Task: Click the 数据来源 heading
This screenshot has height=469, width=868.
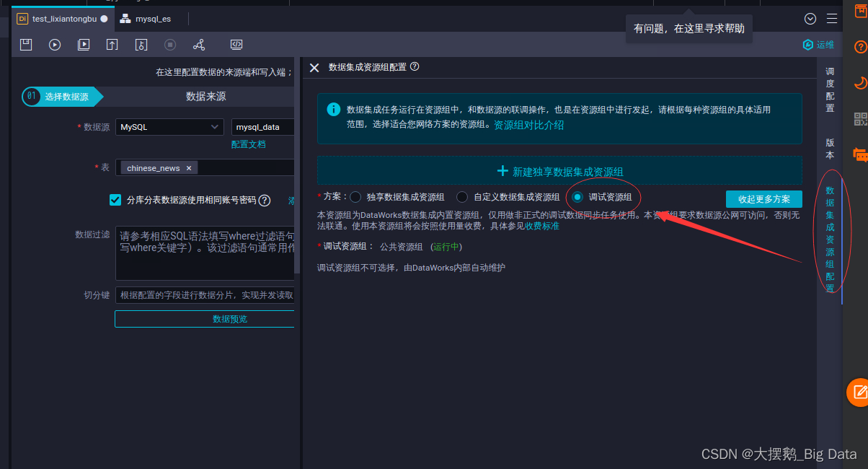Action: [x=206, y=97]
